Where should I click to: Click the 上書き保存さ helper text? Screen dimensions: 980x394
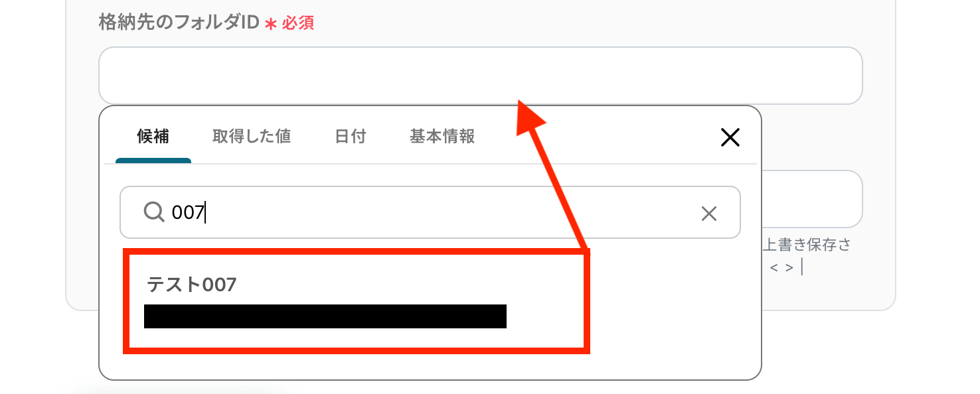point(806,245)
